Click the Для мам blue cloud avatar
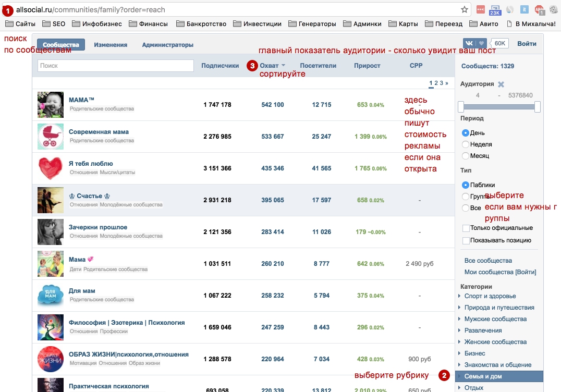 (x=51, y=296)
